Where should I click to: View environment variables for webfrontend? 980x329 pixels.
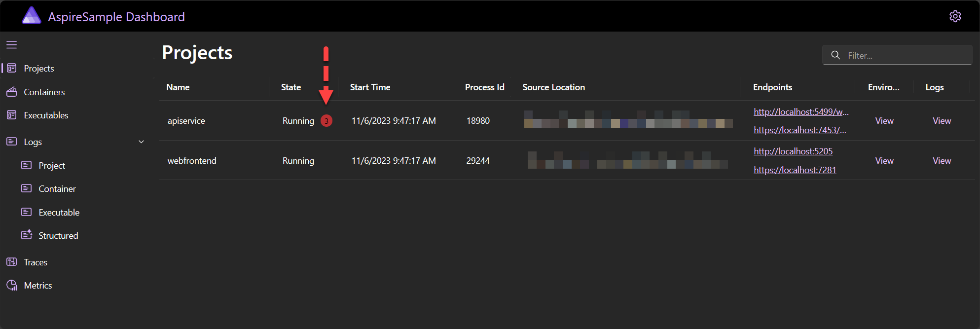coord(884,161)
